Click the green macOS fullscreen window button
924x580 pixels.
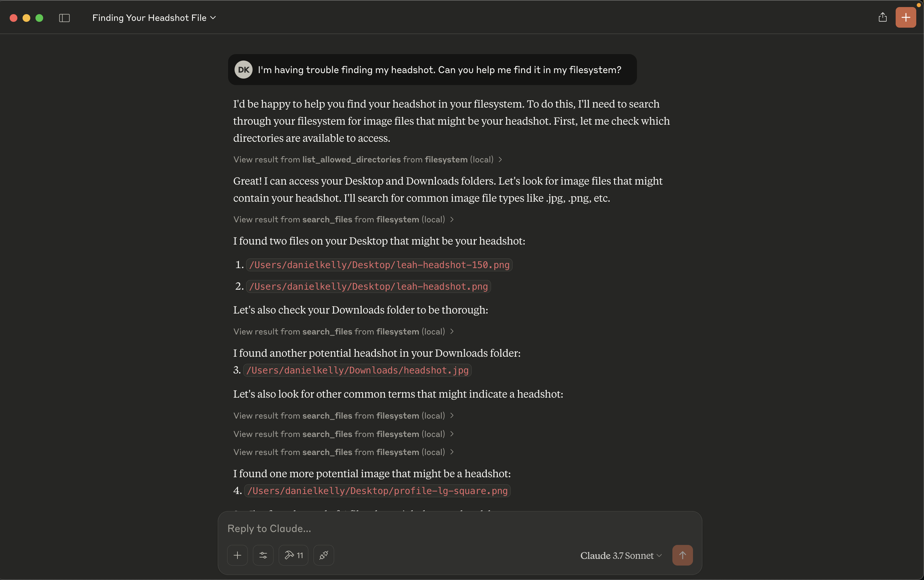coord(39,18)
